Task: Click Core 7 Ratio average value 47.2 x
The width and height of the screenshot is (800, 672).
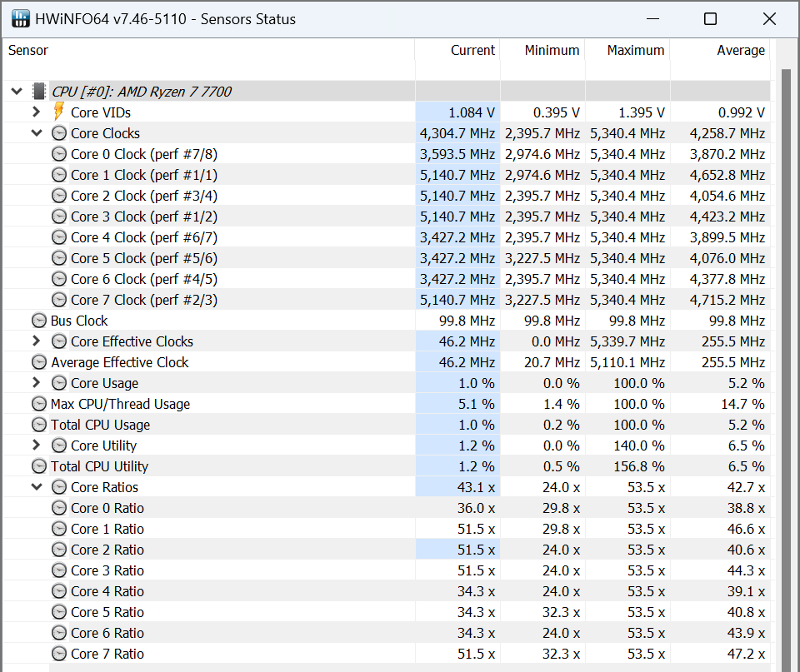Action: [746, 654]
